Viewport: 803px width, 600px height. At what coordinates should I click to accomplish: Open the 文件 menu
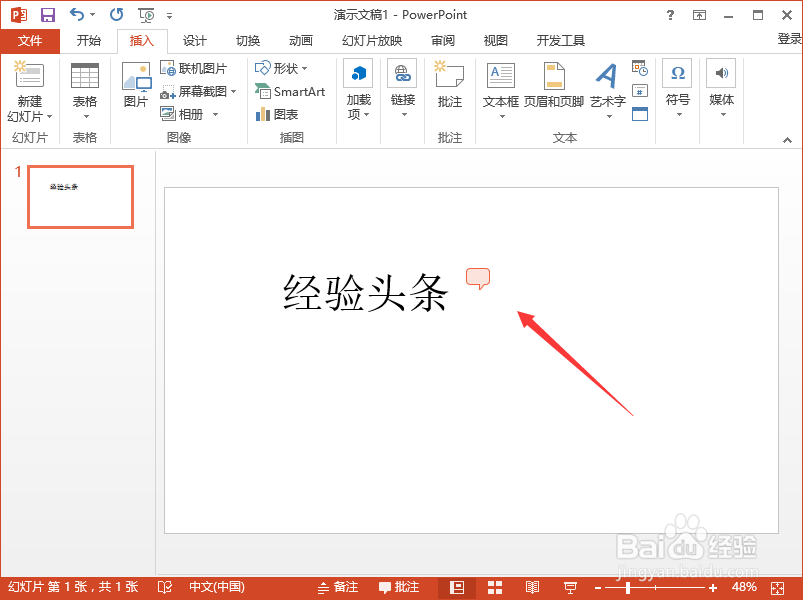pyautogui.click(x=30, y=41)
